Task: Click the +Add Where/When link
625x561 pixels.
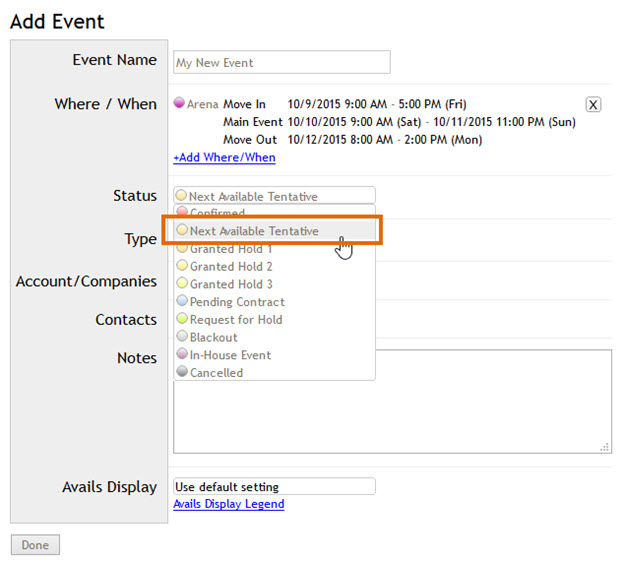Action: pos(224,157)
